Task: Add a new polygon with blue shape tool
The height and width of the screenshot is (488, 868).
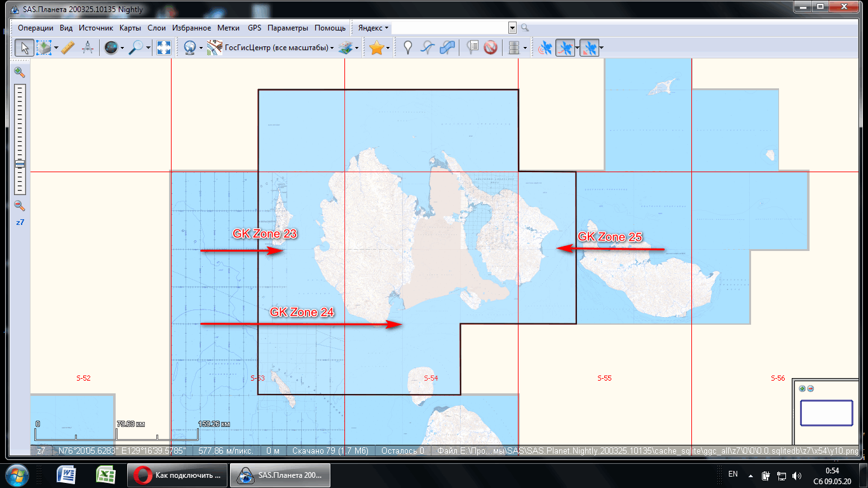Action: (x=447, y=48)
